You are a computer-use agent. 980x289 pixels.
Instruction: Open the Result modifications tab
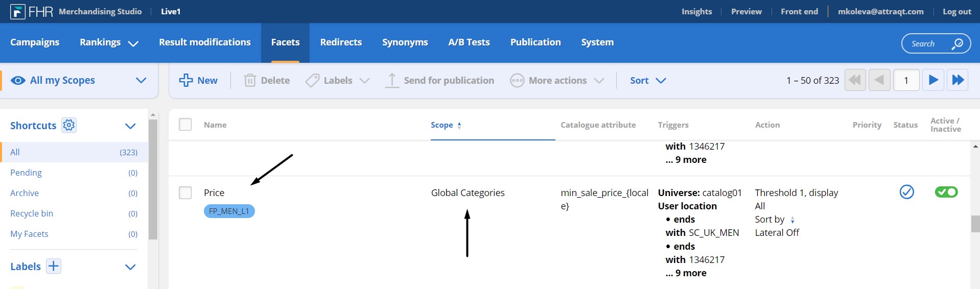point(205,42)
